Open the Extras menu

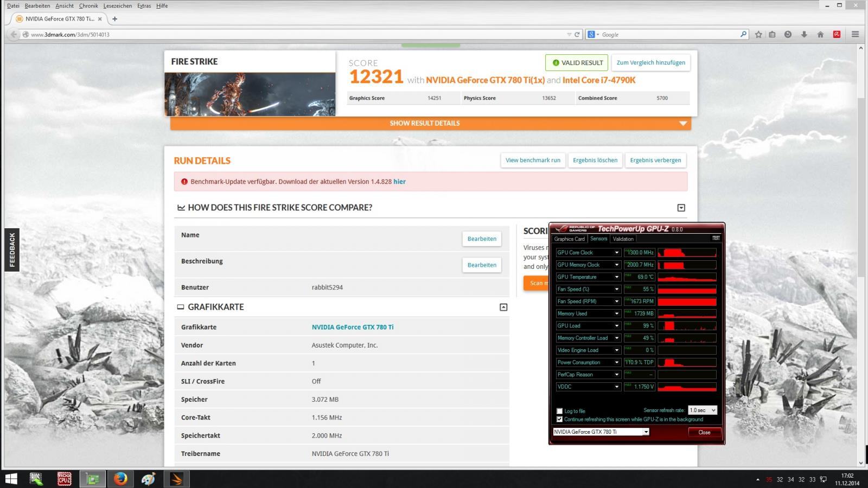144,5
